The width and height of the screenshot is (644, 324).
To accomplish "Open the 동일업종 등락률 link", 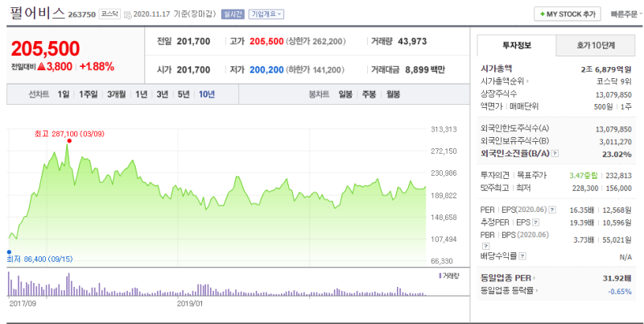I will tap(509, 291).
